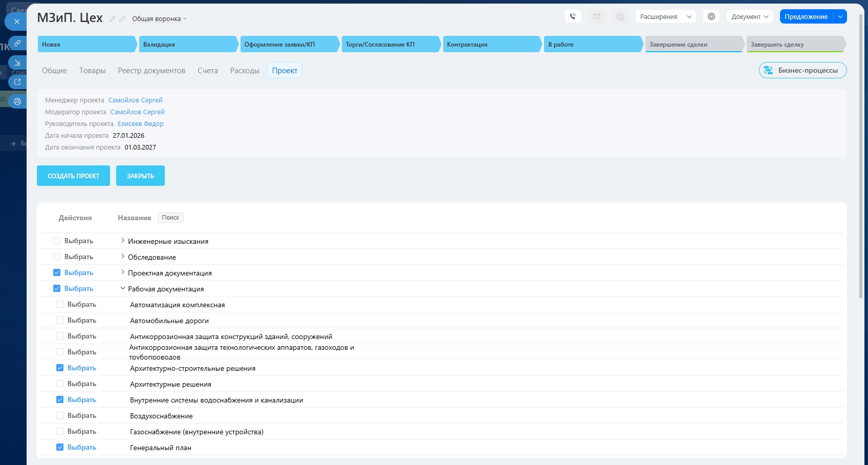The height and width of the screenshot is (465, 868).
Task: Set the deal stage to Контрактация
Action: pos(490,45)
